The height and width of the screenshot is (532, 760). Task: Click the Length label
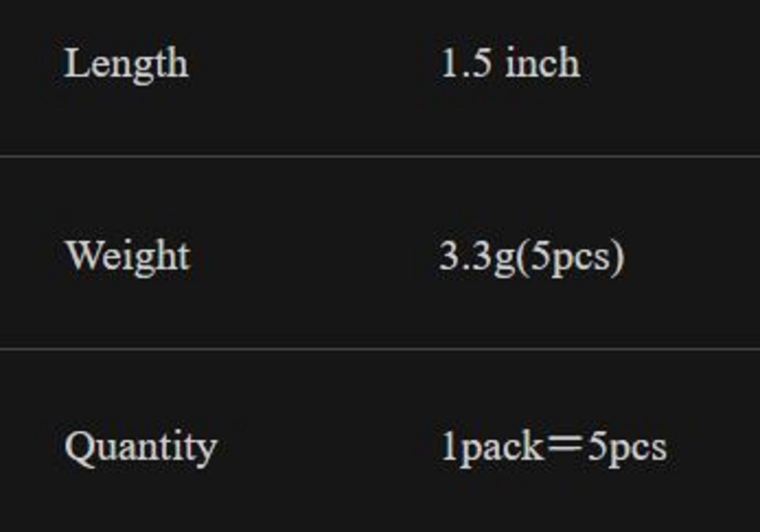tap(126, 64)
